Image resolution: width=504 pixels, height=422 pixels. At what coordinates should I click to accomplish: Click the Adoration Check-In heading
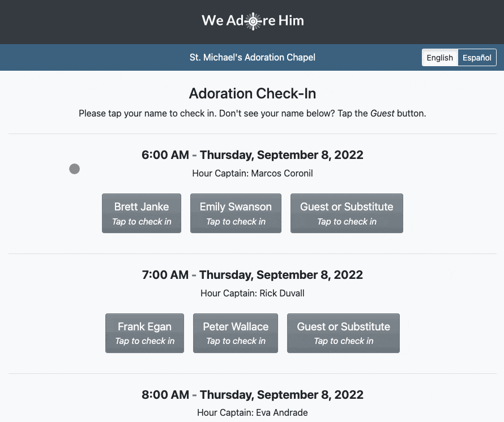click(252, 93)
